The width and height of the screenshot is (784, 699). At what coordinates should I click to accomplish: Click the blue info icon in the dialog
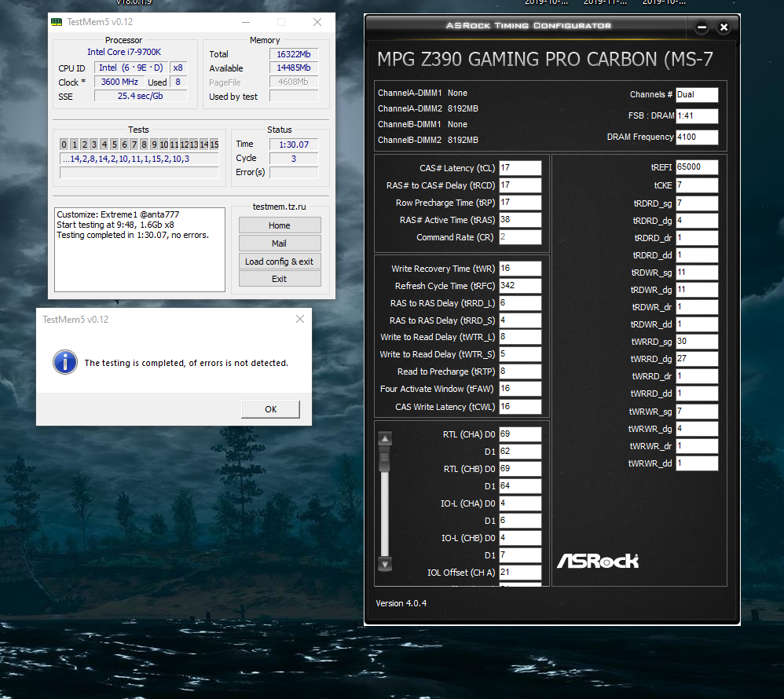pos(65,362)
